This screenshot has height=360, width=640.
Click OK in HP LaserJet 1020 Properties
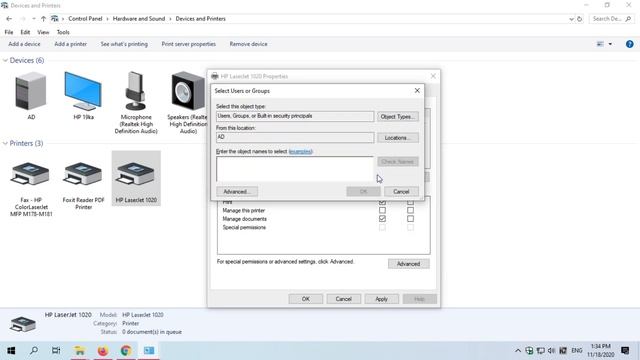[306, 299]
